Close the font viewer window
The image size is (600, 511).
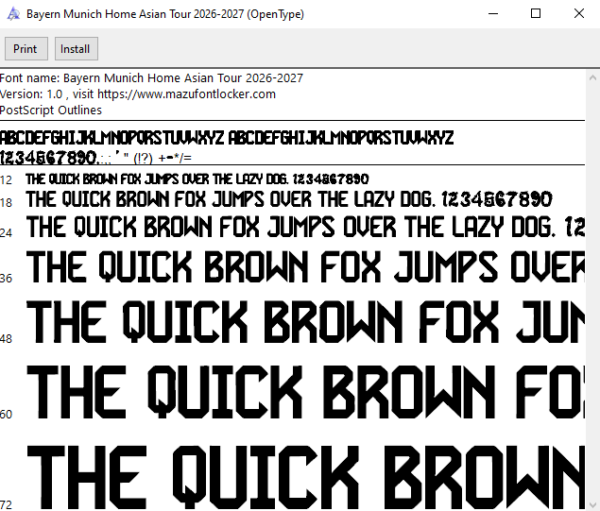[x=579, y=14]
